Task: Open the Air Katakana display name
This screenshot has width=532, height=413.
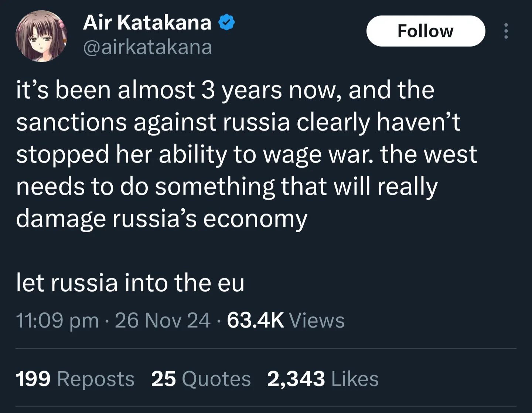Action: pyautogui.click(x=147, y=23)
